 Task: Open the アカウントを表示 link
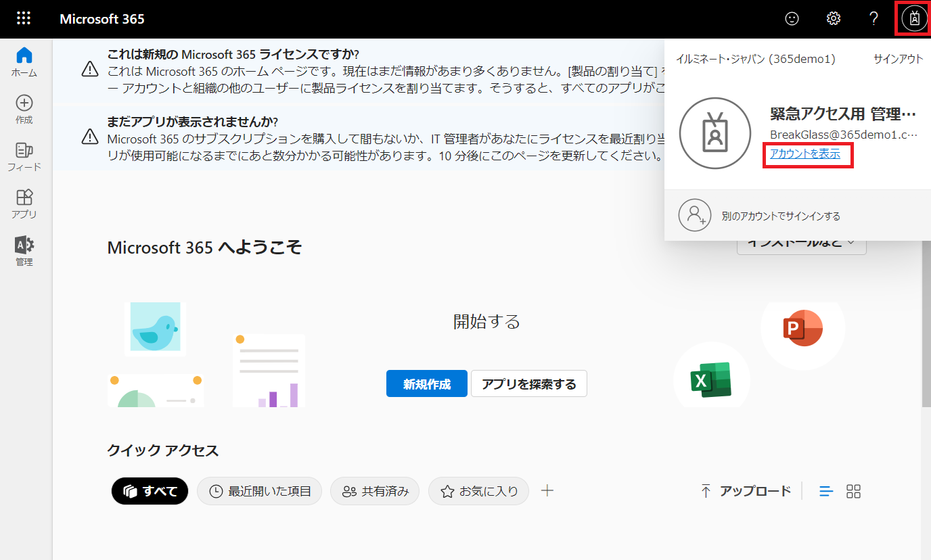pos(805,154)
